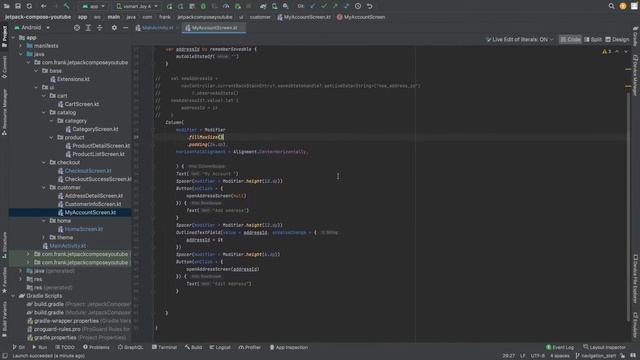Click the Collapse All icon in Project panel
Screen dimensions: 640x360
100,28
